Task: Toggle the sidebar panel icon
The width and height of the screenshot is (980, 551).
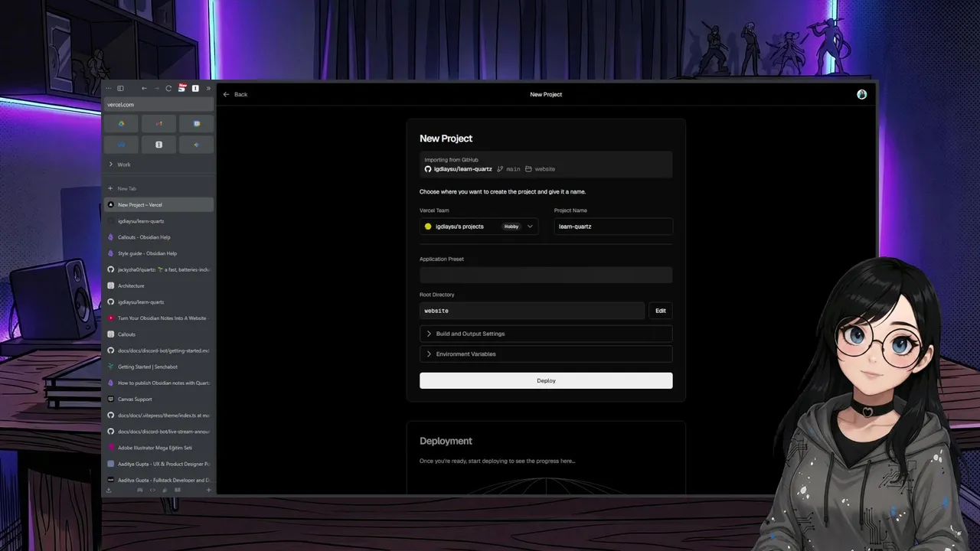Action: point(120,88)
